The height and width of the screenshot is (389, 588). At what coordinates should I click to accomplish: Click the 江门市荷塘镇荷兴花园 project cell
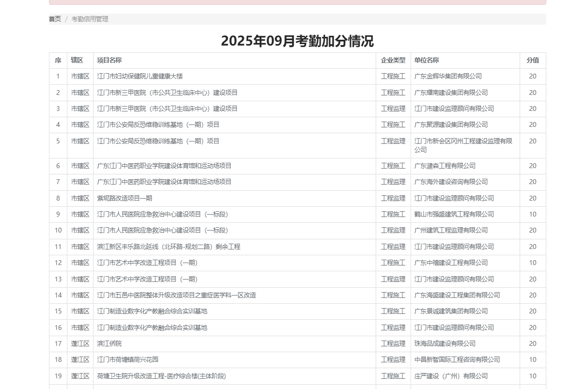coord(127,359)
